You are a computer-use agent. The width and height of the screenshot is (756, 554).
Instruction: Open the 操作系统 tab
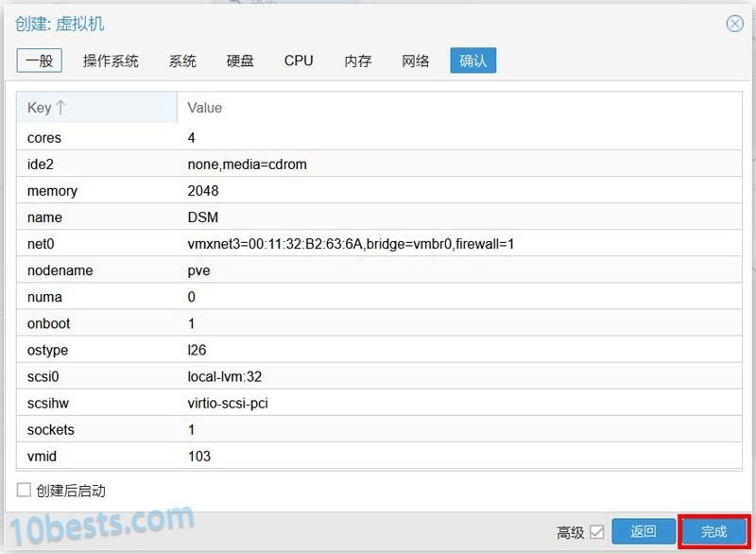click(111, 61)
